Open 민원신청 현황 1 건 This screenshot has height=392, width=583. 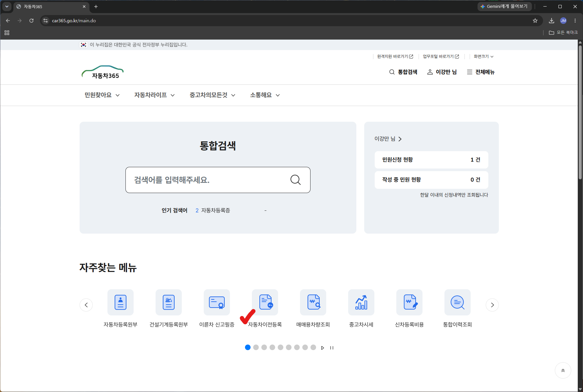[431, 160]
